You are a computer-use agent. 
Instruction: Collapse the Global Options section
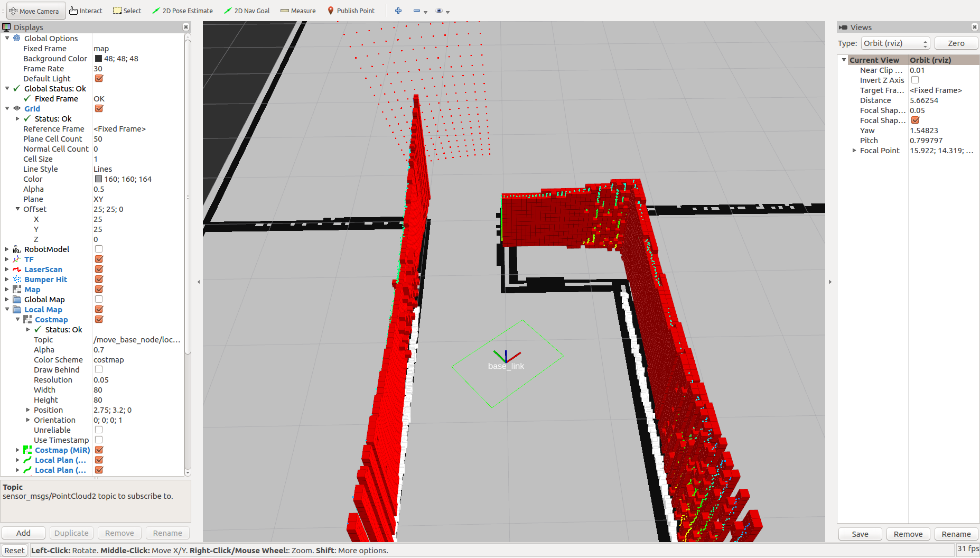(x=7, y=38)
